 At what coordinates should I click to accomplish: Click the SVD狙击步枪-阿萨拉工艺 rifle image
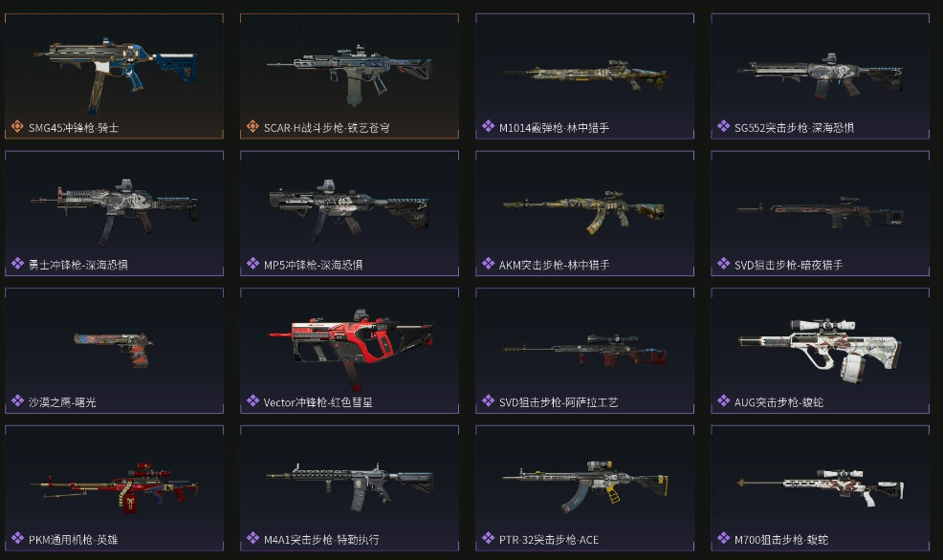[585, 349]
